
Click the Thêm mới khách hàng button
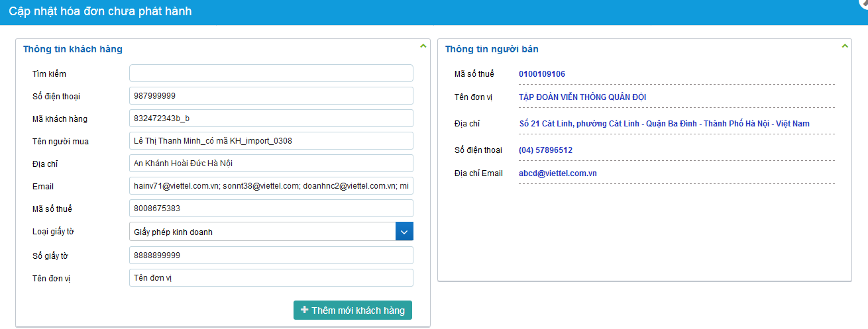pos(353,310)
